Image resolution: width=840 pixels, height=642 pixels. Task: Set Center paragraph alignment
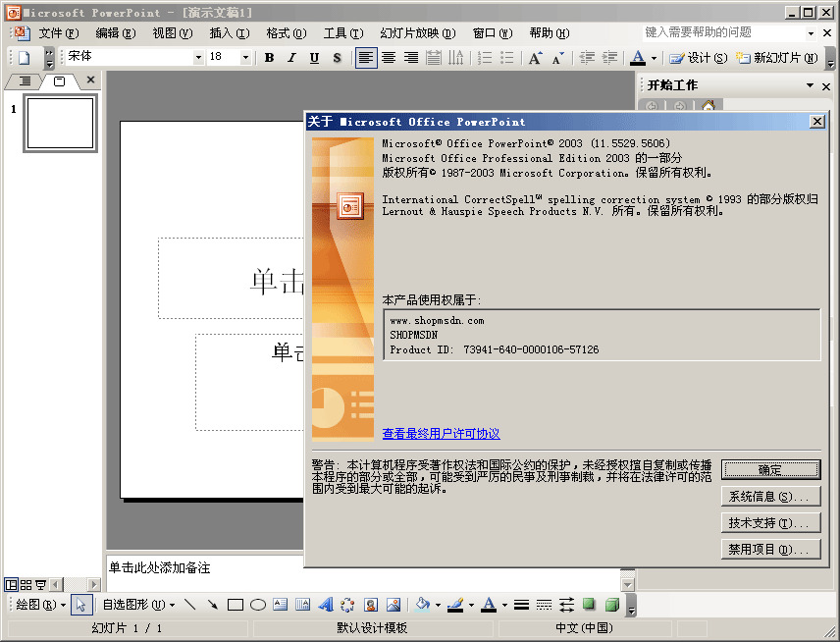click(x=389, y=57)
